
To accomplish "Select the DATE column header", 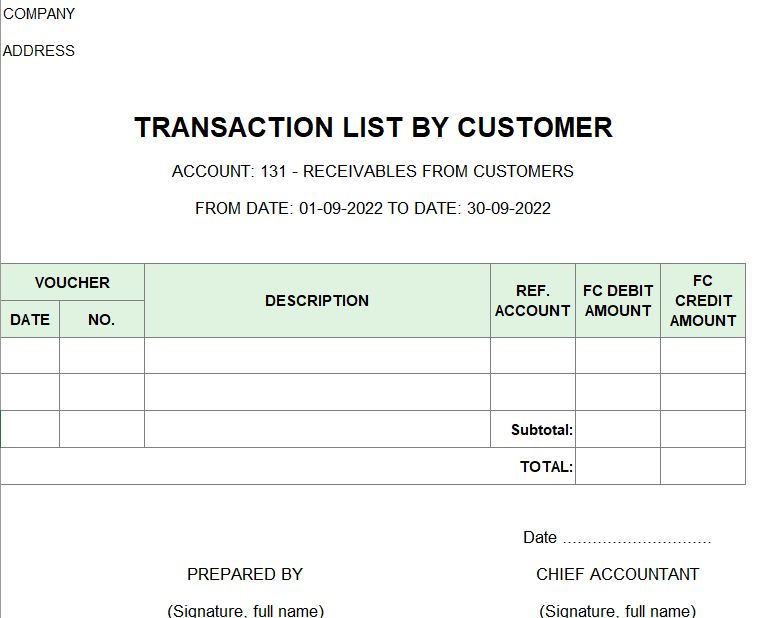I will (30, 320).
